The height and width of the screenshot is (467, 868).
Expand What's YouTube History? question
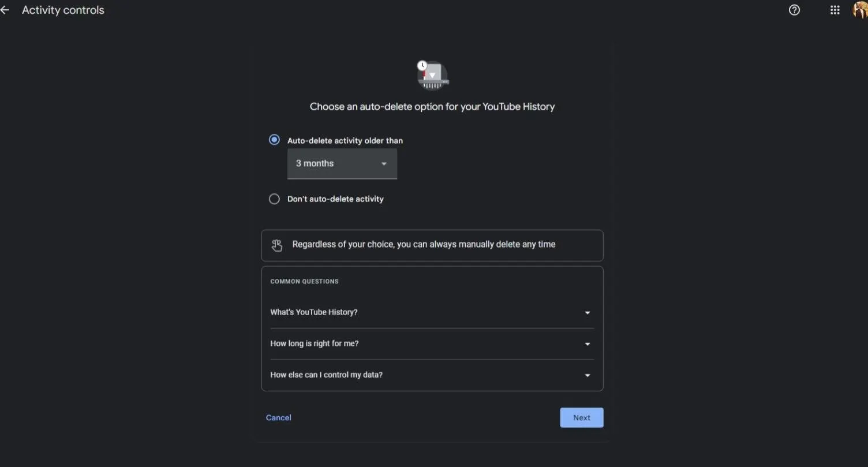point(314,312)
